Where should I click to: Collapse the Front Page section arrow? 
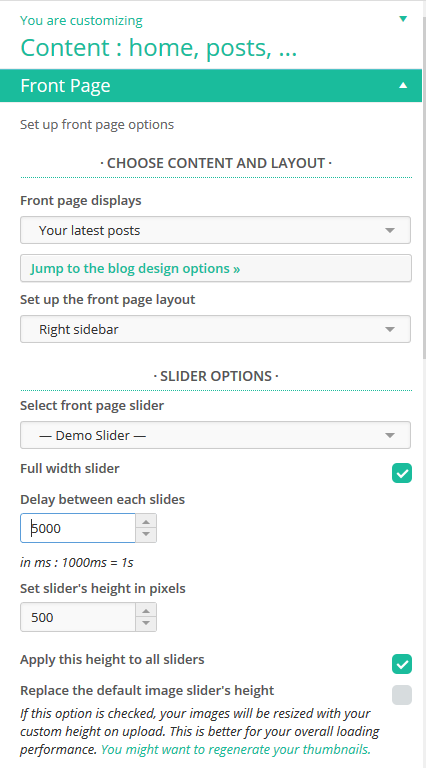tap(403, 85)
